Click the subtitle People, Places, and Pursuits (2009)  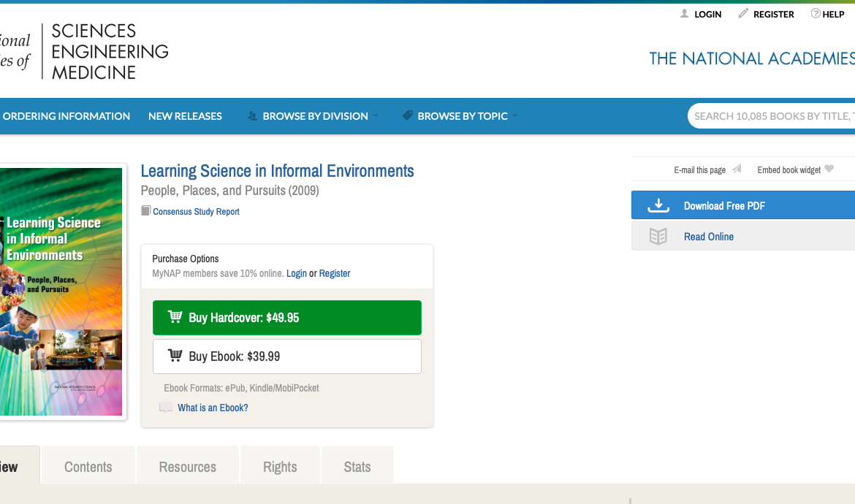click(229, 191)
